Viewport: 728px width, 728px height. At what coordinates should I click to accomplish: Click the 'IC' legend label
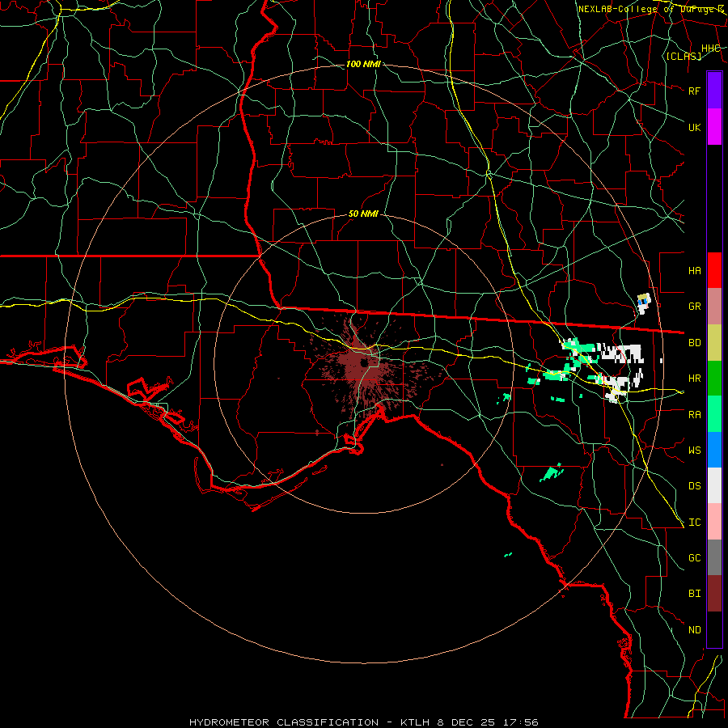(694, 523)
